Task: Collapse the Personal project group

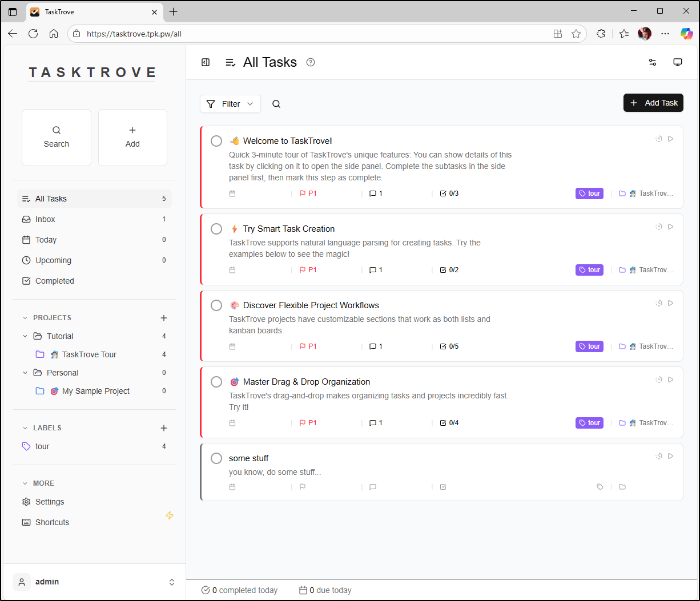Action: 25,373
